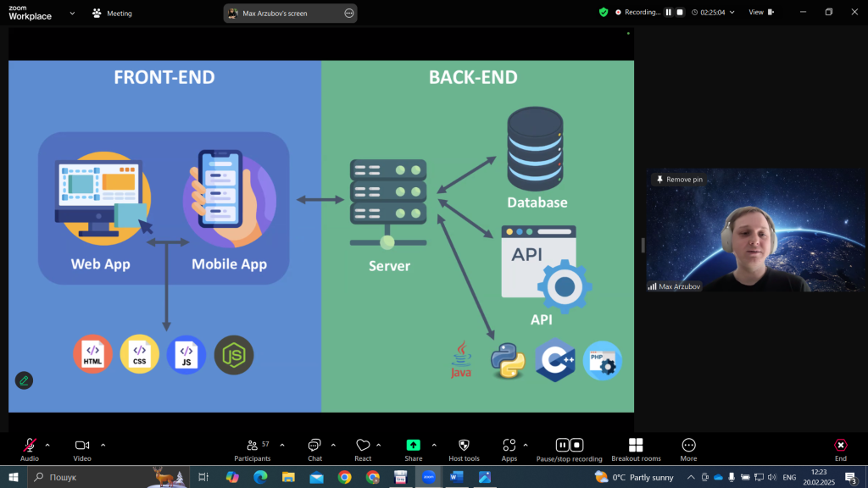Click the green Share screen button
Image resolution: width=868 pixels, height=488 pixels.
point(414,446)
